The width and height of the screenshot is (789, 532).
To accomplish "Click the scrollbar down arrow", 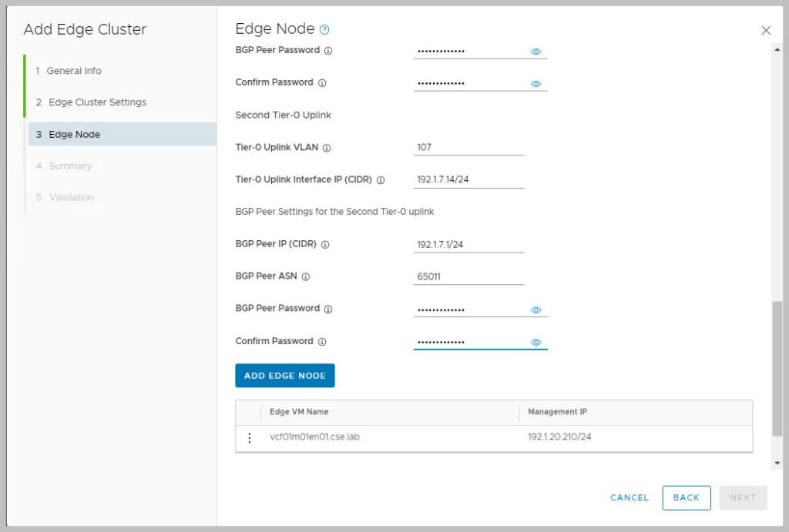I will click(x=777, y=463).
